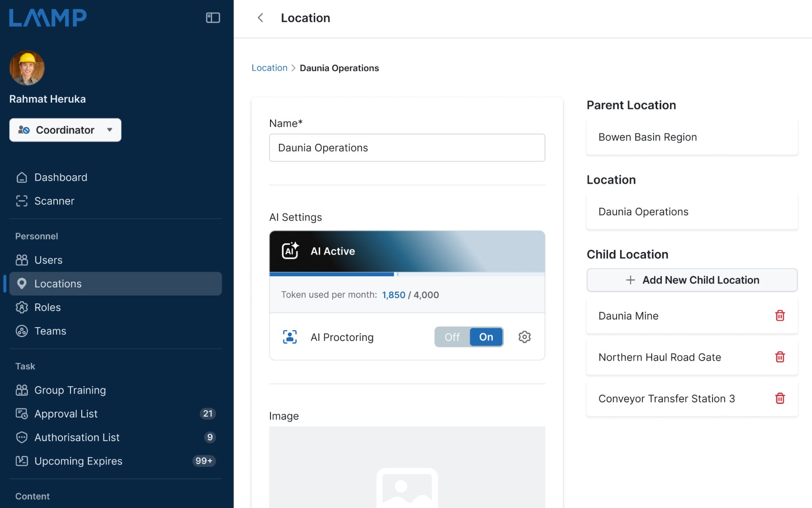812x508 pixels.
Task: Open Rahmat Heruka's profile avatar
Action: [x=27, y=68]
